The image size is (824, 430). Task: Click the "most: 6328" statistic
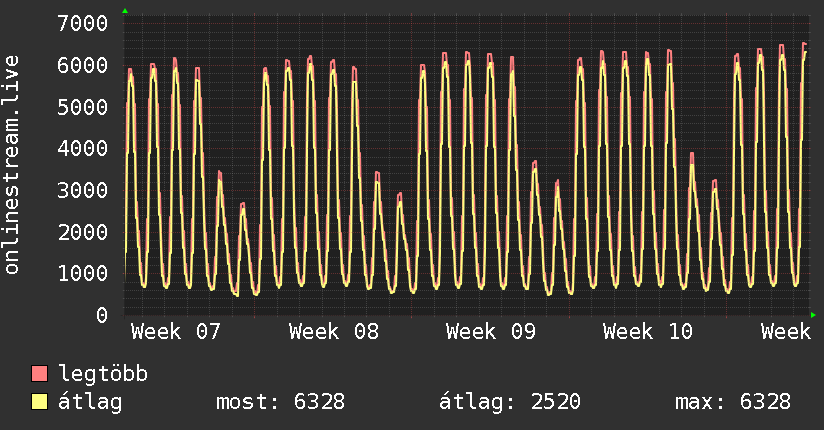(280, 402)
